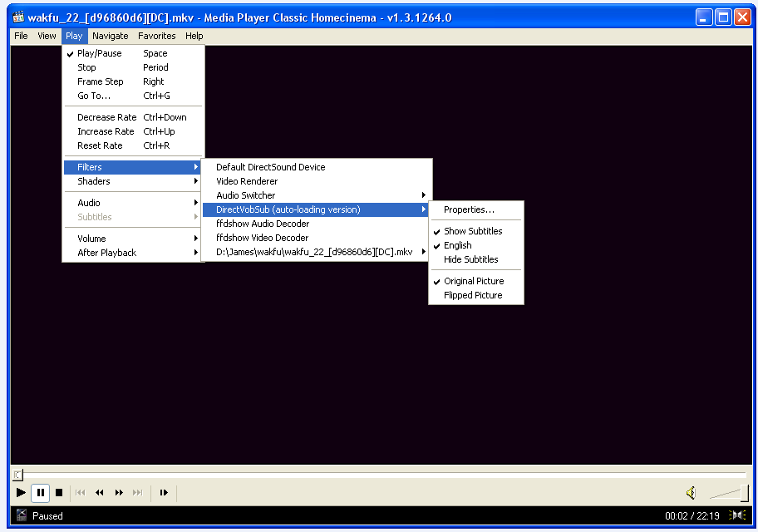Click the frame step icon
758x532 pixels.
click(x=164, y=493)
